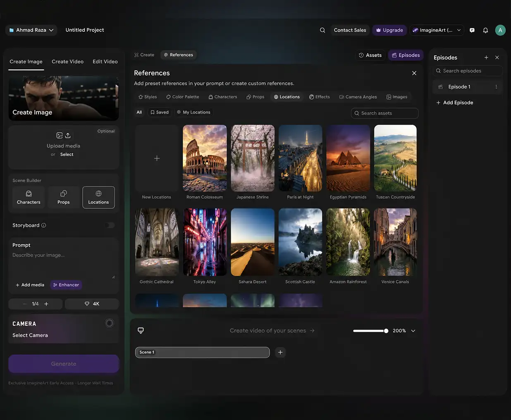
Task: Open the 4K quality selector
Action: pos(92,304)
